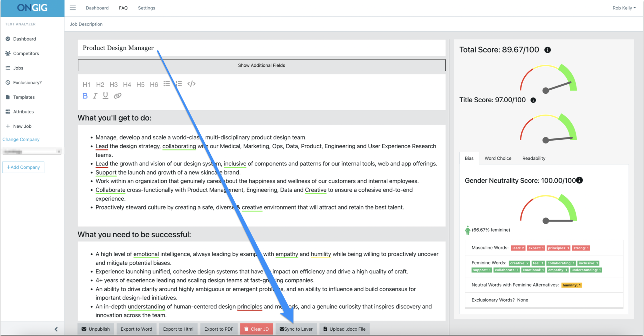Image resolution: width=644 pixels, height=336 pixels.
Task: Expand Show Additional Fields
Action: coord(261,65)
